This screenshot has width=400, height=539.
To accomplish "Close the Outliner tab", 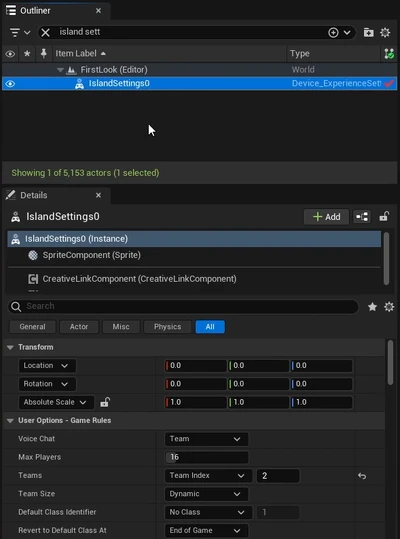I will 98,11.
